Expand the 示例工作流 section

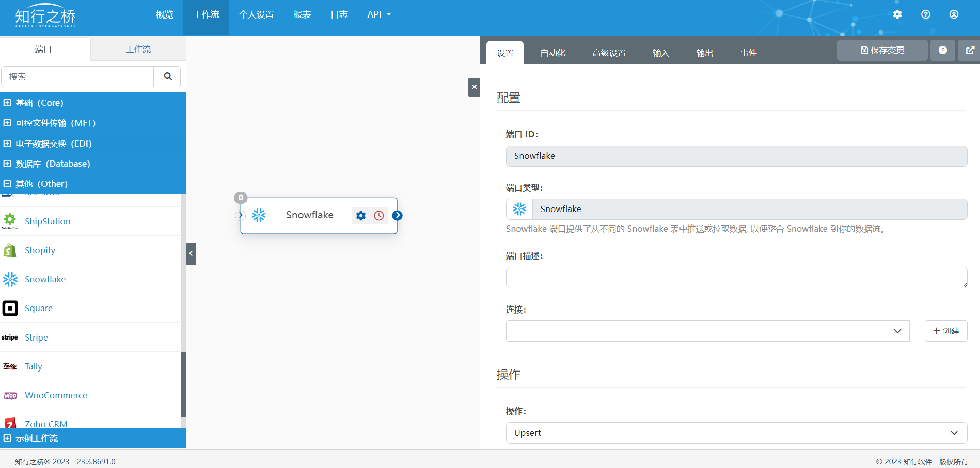(x=93, y=438)
